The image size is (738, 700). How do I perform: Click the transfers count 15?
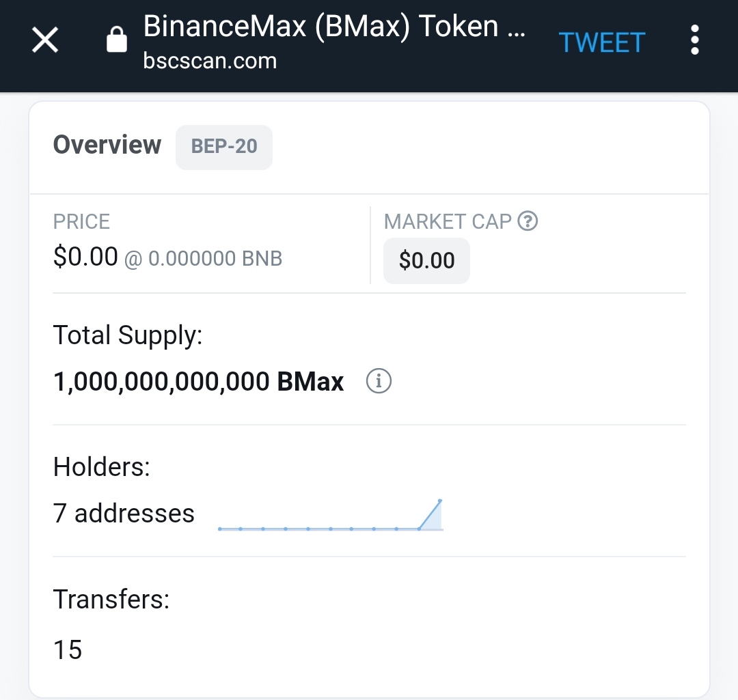(x=68, y=650)
